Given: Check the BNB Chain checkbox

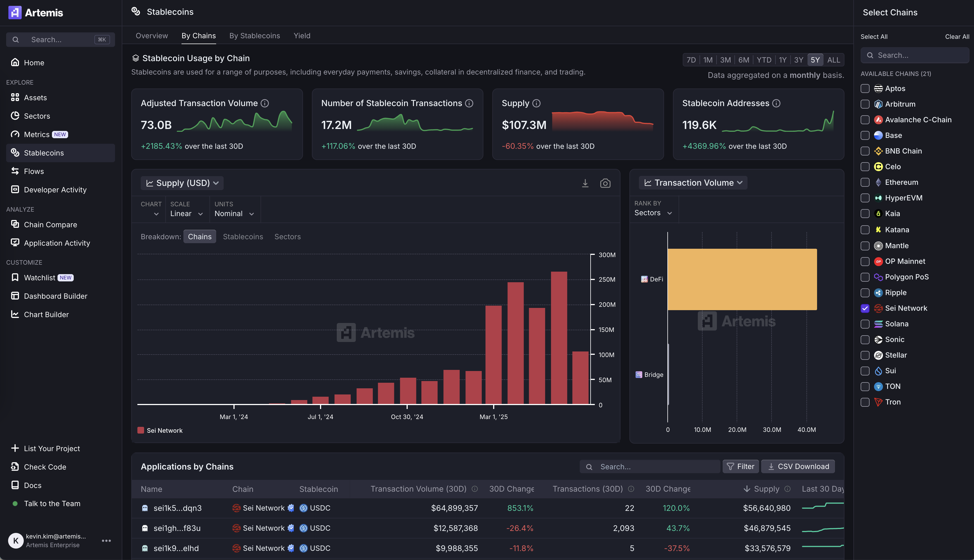Looking at the screenshot, I should 865,151.
